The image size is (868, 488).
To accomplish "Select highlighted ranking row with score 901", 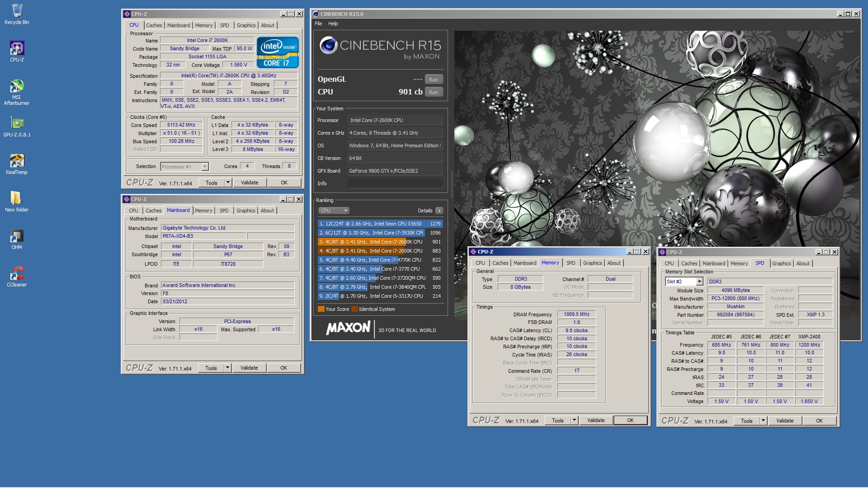I will pos(380,242).
